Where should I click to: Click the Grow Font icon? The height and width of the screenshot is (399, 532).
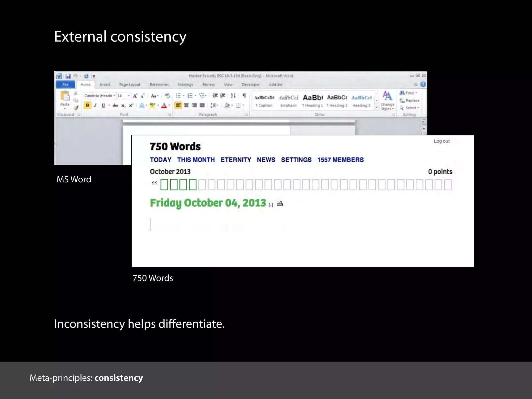coord(135,96)
